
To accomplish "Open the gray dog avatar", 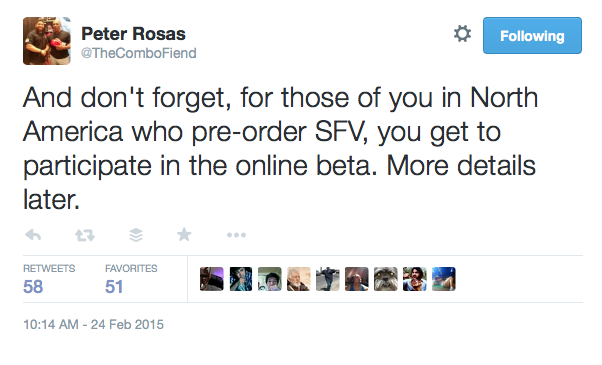I will coord(386,279).
